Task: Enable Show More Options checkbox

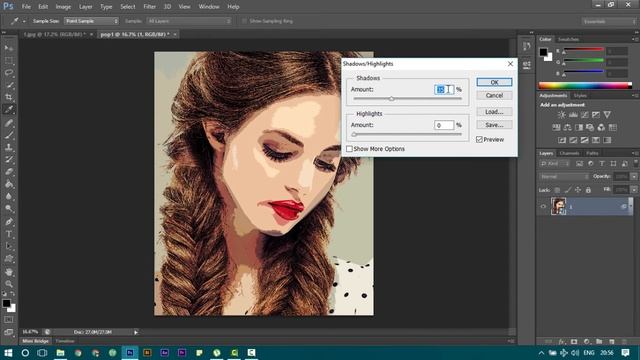Action: point(349,149)
